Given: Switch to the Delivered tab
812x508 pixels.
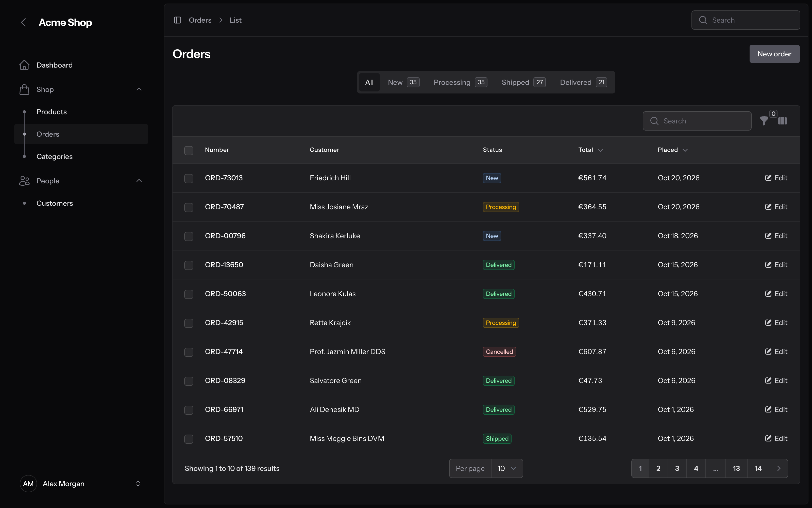Looking at the screenshot, I should 583,82.
